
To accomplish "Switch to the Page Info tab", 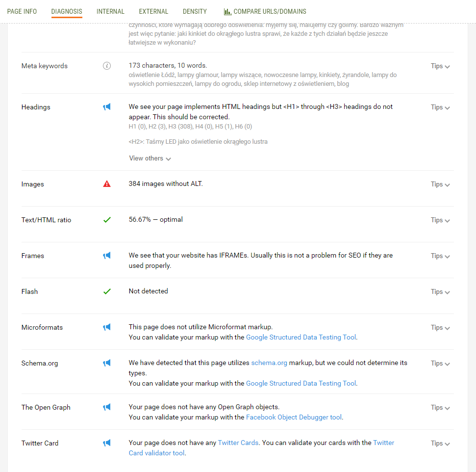I will pos(22,12).
